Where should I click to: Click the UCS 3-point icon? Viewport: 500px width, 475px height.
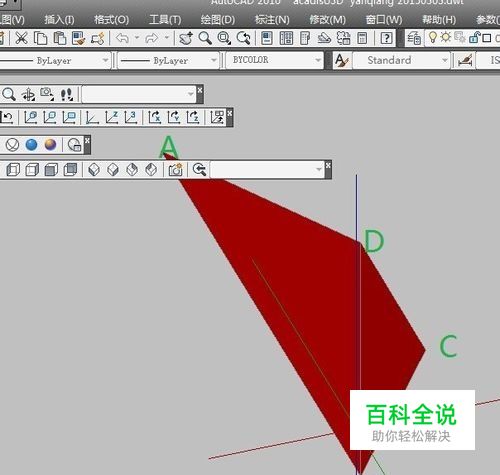pos(131,117)
